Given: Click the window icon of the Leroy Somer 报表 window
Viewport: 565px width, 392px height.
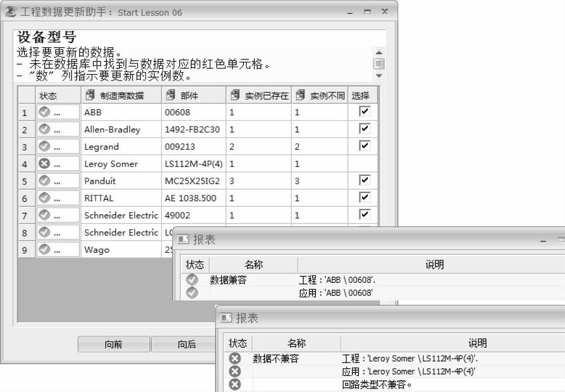Looking at the screenshot, I should tap(226, 318).
